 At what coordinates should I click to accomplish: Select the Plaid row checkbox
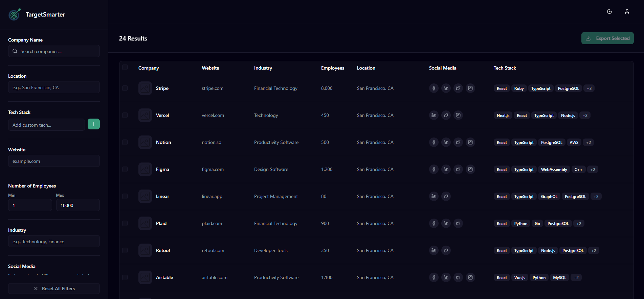(125, 223)
